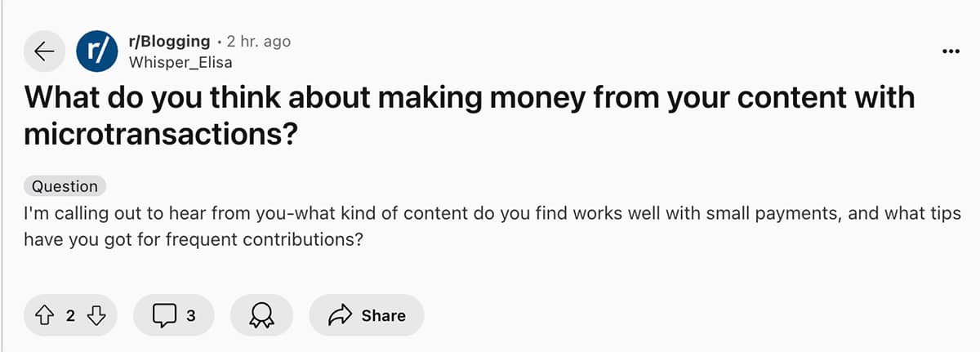Open the r/ subreddit avatar icon
Viewport: 980px width, 352px height.
(97, 51)
